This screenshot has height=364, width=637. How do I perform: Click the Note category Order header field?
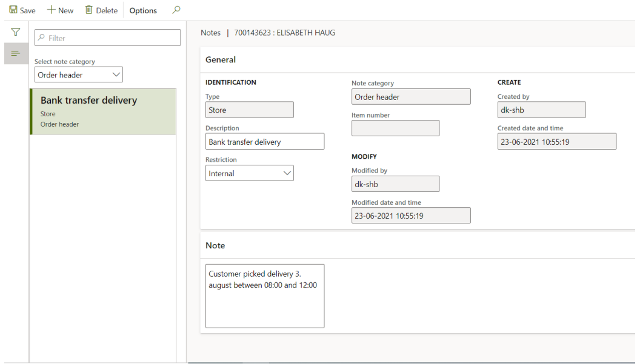[411, 97]
